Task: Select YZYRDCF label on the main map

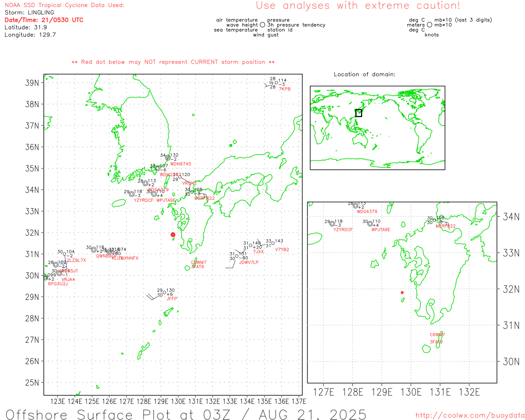Action: 144,201
